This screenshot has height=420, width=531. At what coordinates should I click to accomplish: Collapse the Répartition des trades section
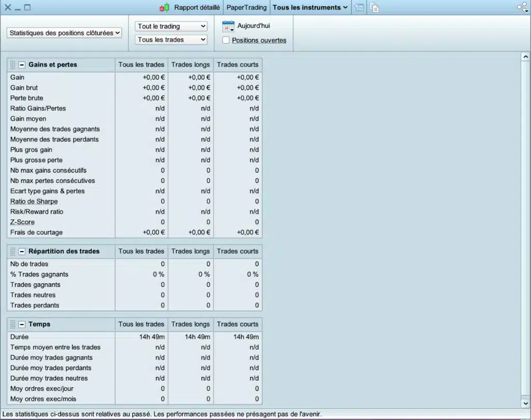point(22,251)
